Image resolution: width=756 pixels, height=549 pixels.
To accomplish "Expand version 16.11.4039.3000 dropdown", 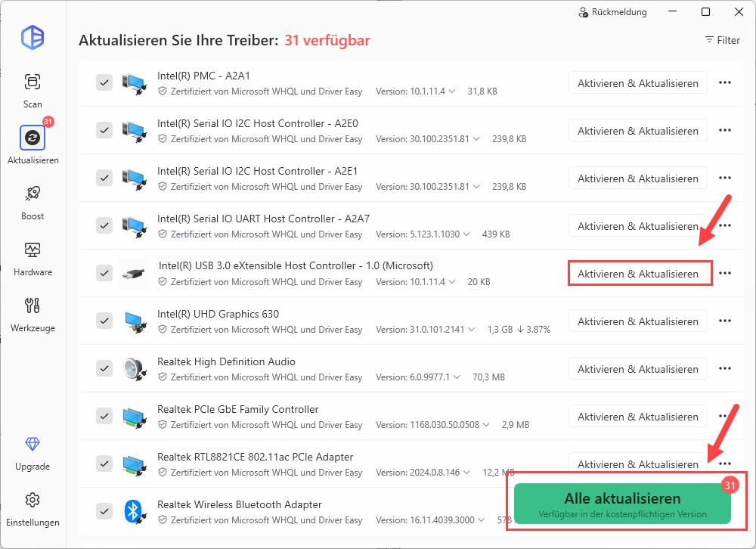I will 481,520.
